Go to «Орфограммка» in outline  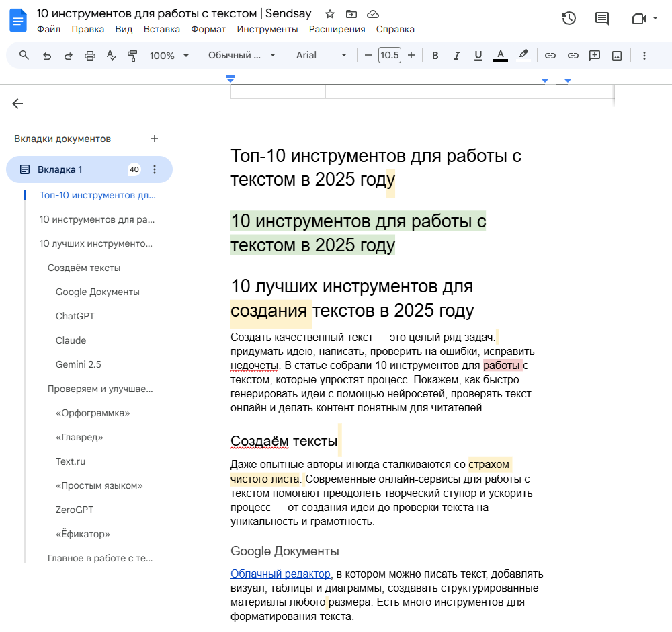(x=93, y=413)
